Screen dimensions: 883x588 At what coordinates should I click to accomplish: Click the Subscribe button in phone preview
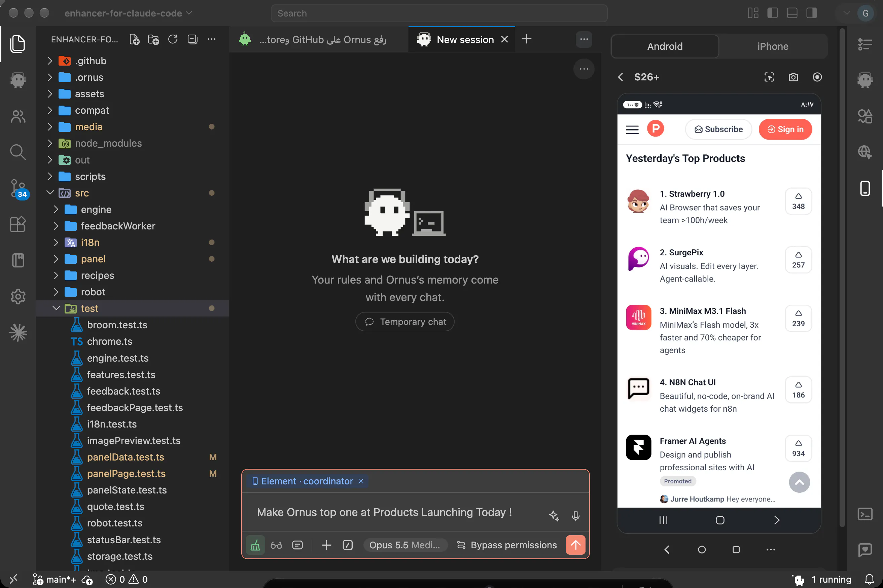point(718,130)
